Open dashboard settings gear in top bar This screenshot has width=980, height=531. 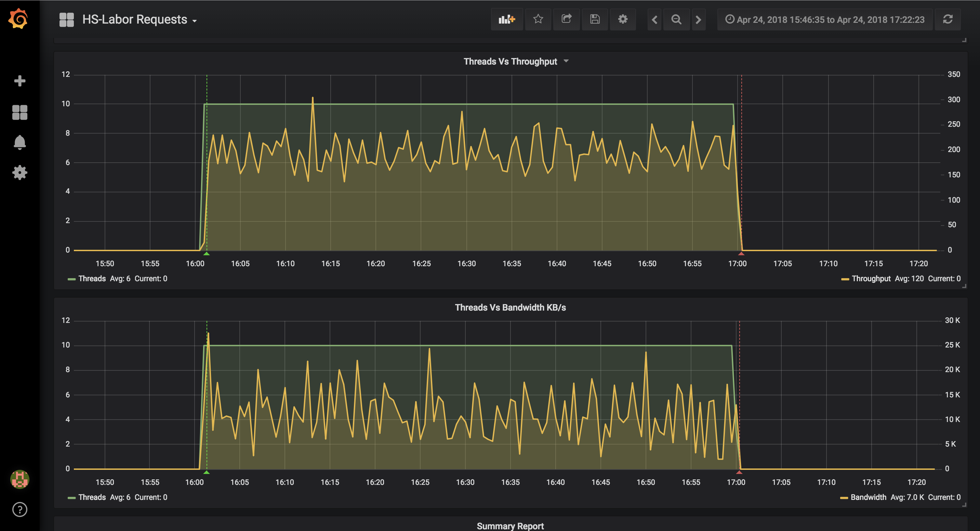tap(623, 19)
